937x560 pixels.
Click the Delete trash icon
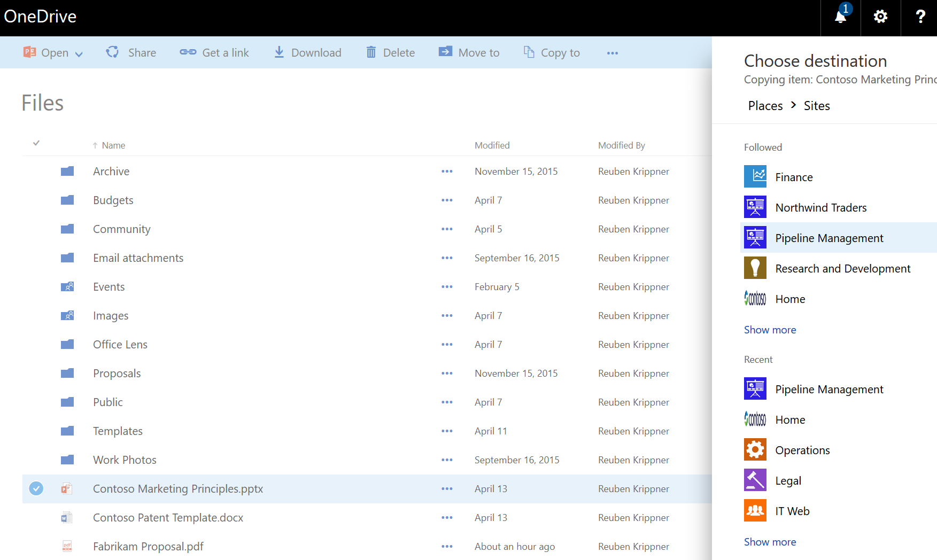pyautogui.click(x=371, y=52)
